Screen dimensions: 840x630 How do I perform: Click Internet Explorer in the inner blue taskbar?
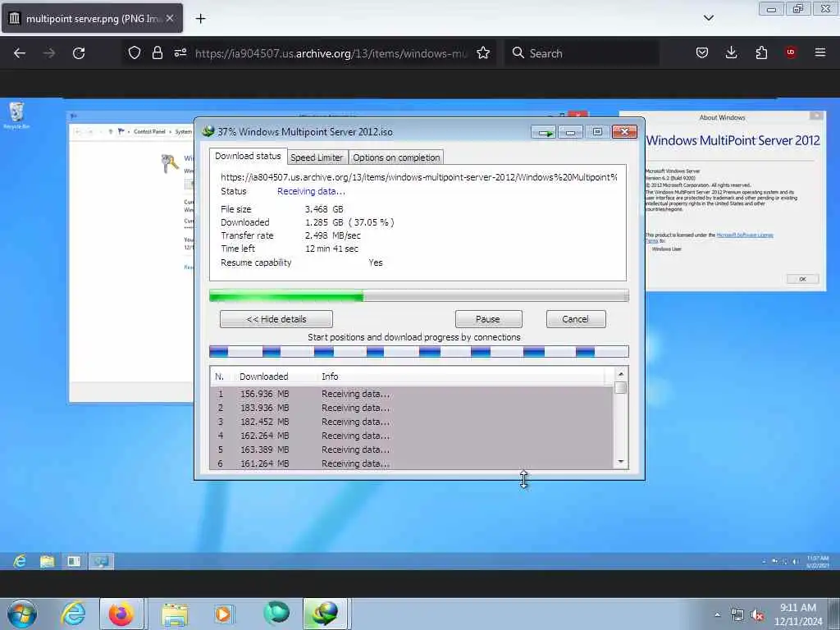pos(20,561)
